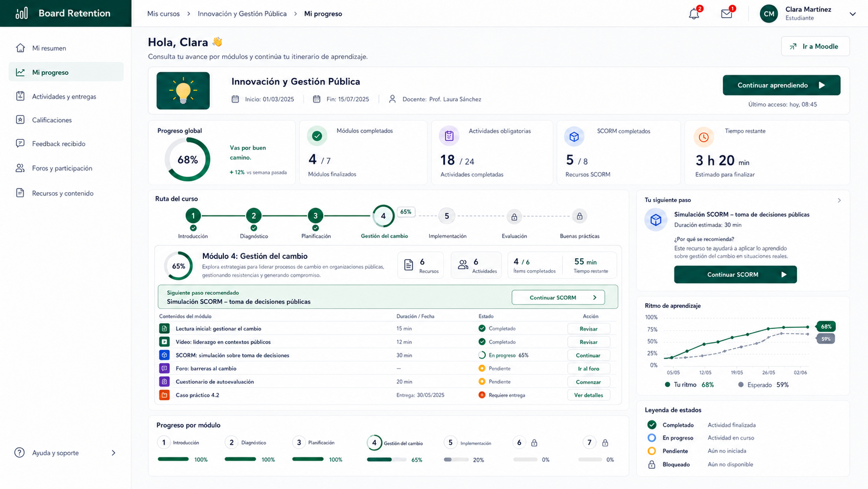Viewport: 868px width, 489px height.
Task: Click the Vídeo liderazgo row play icon
Action: [x=164, y=342]
